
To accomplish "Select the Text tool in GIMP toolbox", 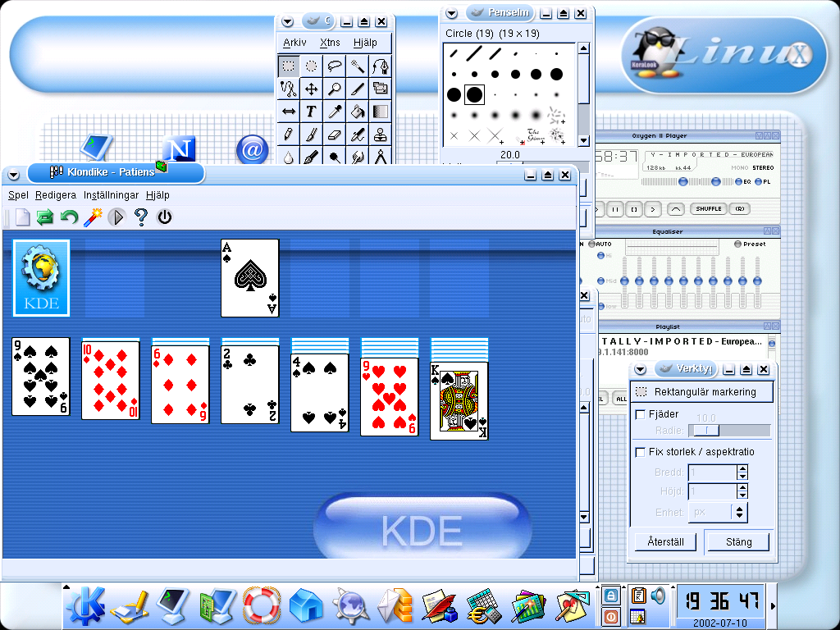I will (311, 112).
